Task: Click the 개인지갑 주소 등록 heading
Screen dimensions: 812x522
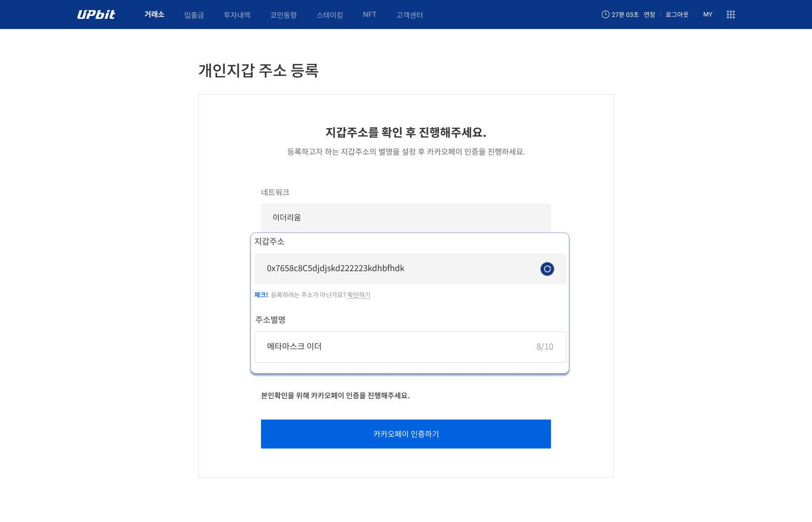Action: click(x=259, y=71)
